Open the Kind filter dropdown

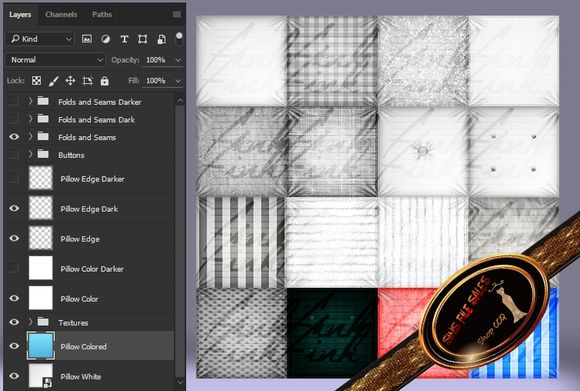pyautogui.click(x=40, y=39)
